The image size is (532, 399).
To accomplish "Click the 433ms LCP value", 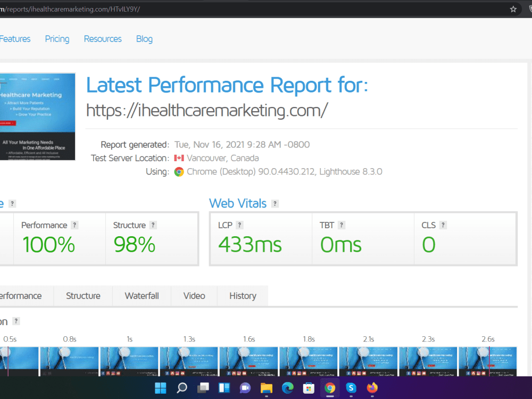I will point(250,245).
